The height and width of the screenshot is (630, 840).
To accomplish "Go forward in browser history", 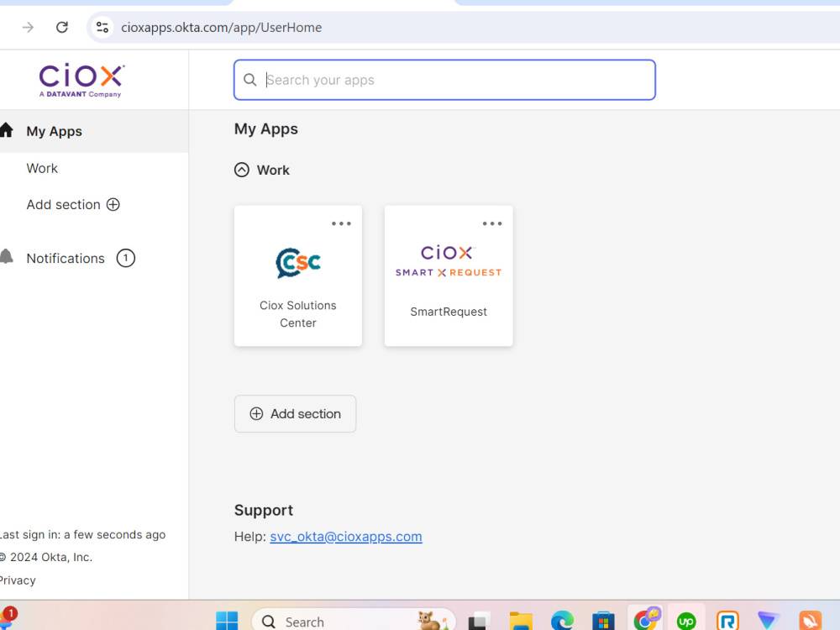I will [x=28, y=28].
